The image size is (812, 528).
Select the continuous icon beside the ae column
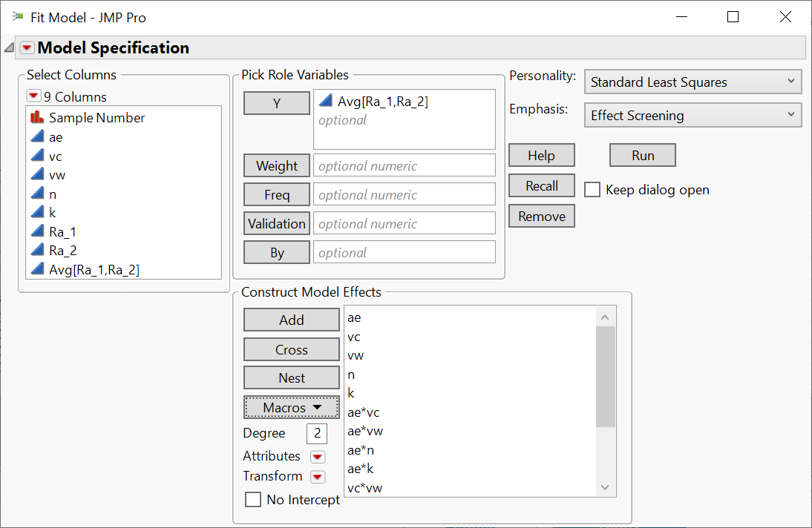pos(37,136)
